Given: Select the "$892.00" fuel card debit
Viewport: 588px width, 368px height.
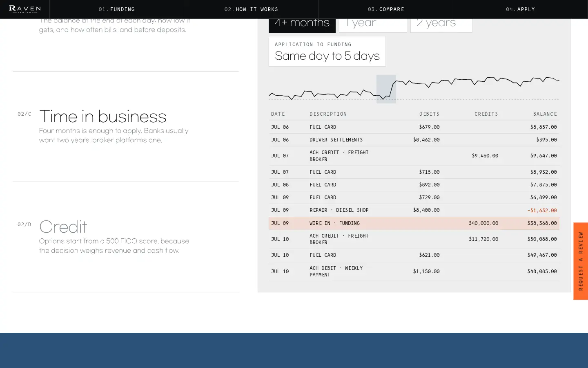Looking at the screenshot, I should pos(429,185).
